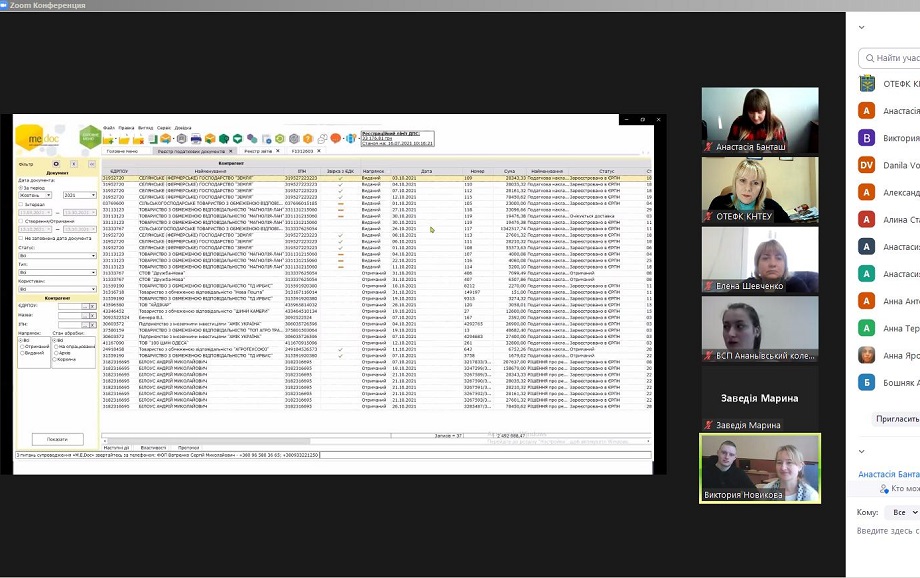Click Анастасія Банташ video thumbnail
Screen dimensions: 920x578
(x=760, y=120)
